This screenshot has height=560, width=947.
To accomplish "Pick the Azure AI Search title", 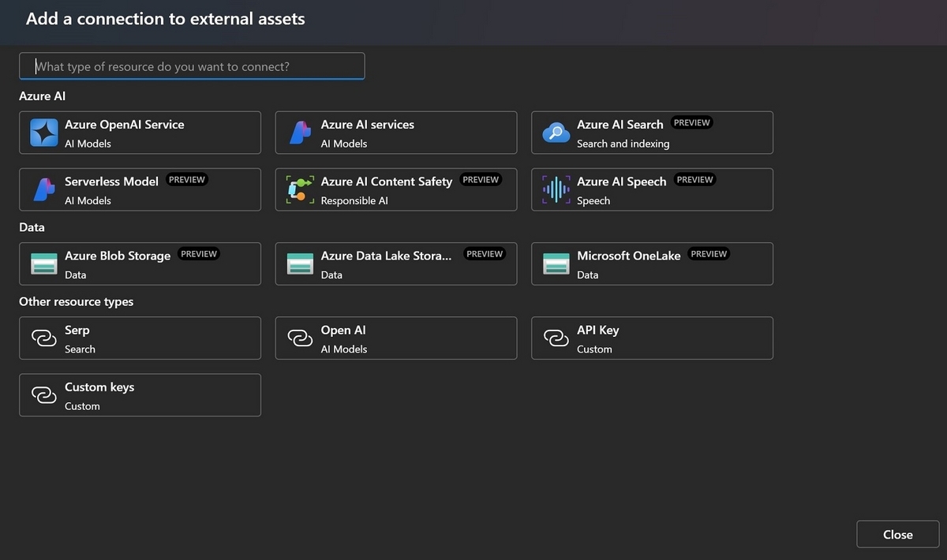I will (x=620, y=125).
